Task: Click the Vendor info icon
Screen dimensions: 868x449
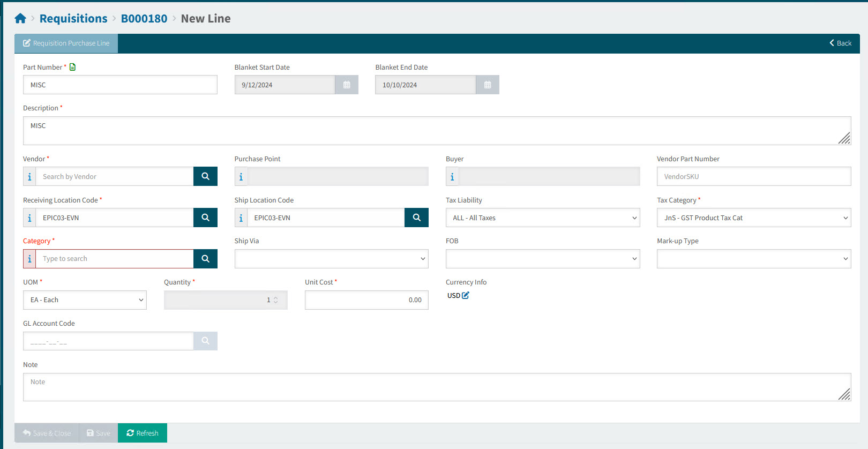Action: coord(29,177)
